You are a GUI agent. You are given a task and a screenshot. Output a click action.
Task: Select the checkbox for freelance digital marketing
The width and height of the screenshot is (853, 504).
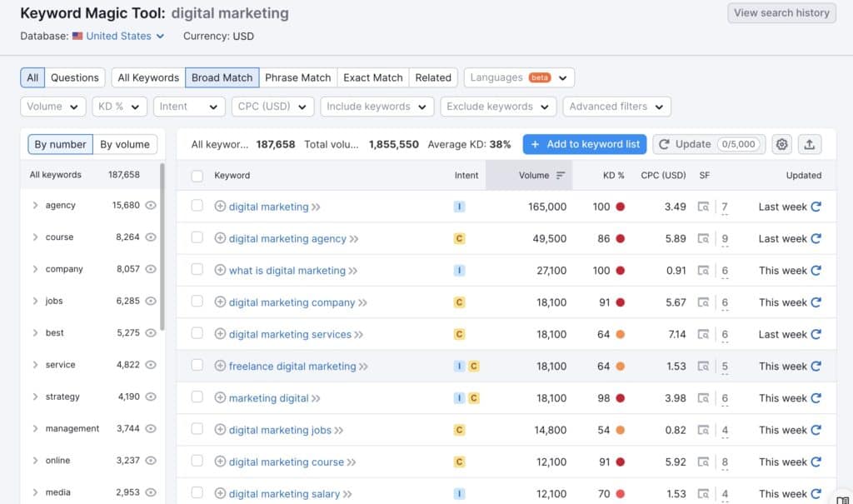(197, 366)
